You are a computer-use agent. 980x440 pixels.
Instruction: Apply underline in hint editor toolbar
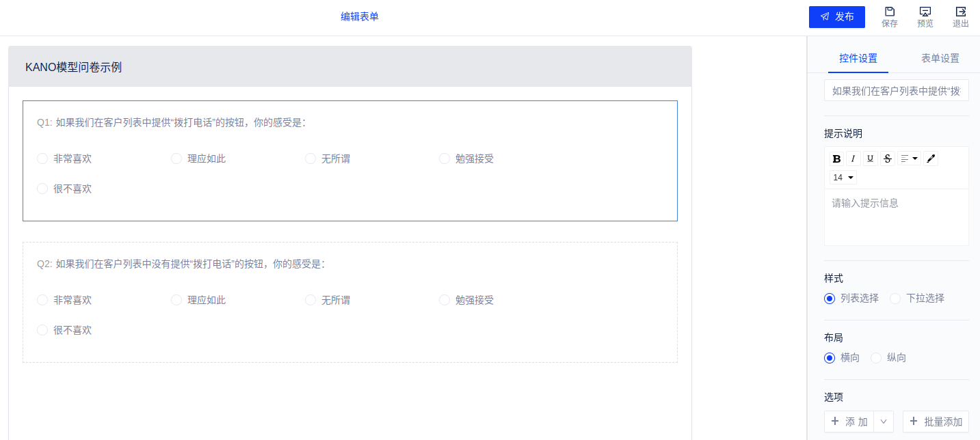(x=871, y=159)
